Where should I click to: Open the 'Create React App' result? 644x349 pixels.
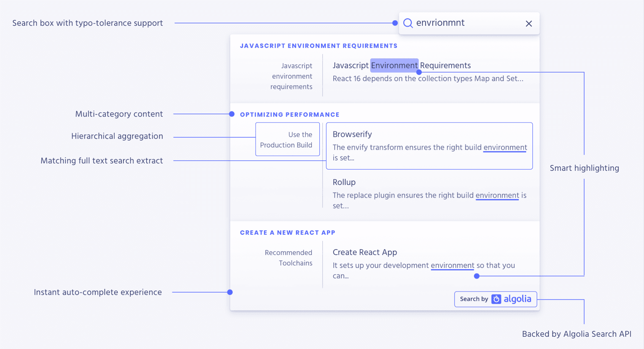(x=365, y=252)
